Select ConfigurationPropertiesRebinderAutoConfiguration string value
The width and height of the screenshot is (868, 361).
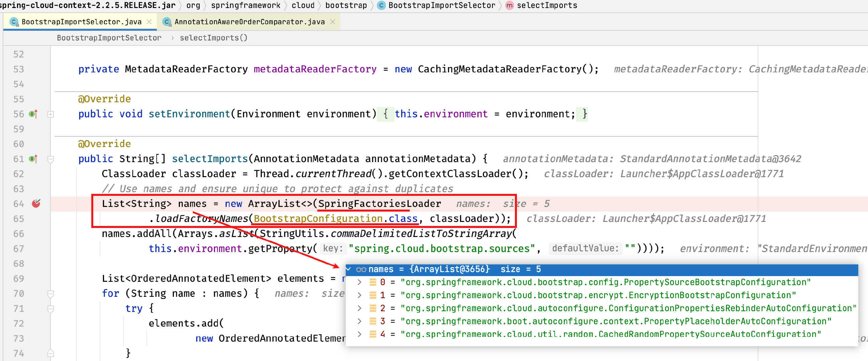628,308
